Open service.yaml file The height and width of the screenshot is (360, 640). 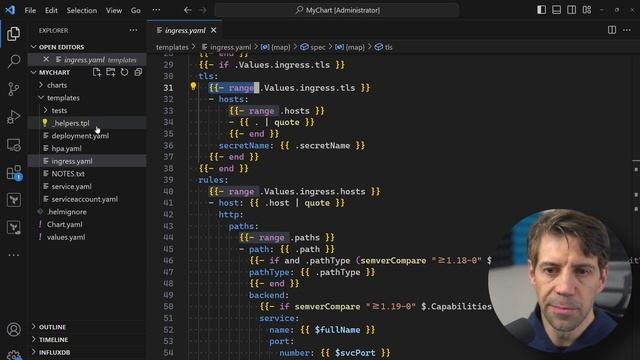pyautogui.click(x=71, y=186)
